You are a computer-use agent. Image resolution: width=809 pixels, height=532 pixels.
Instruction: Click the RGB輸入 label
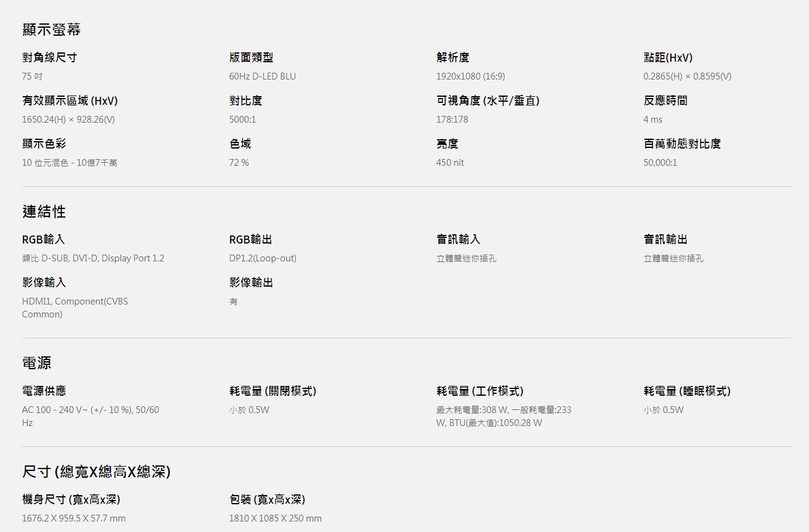43,239
